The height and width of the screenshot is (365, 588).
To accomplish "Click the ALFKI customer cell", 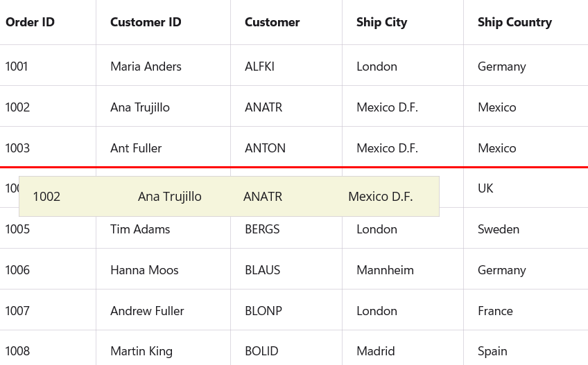I will point(259,66).
